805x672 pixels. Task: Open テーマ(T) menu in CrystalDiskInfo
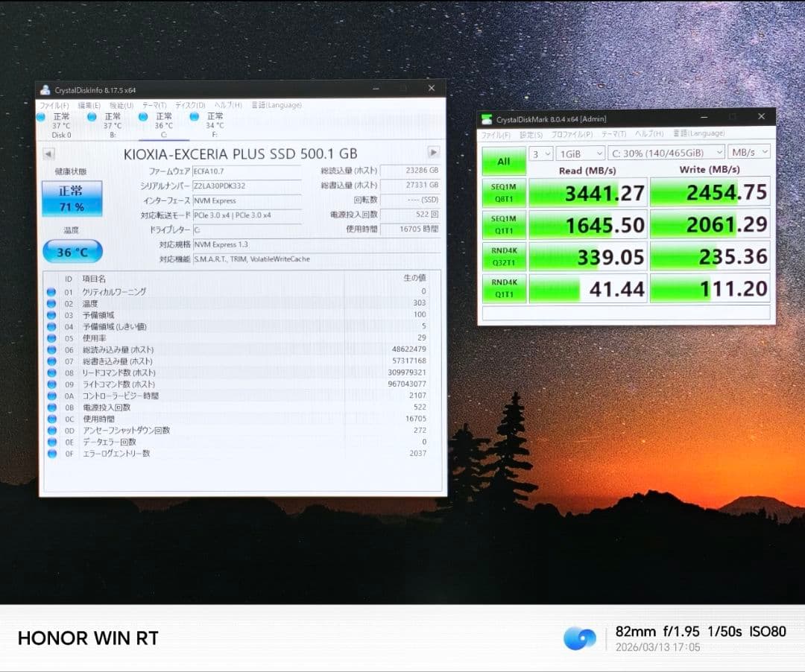click(154, 105)
